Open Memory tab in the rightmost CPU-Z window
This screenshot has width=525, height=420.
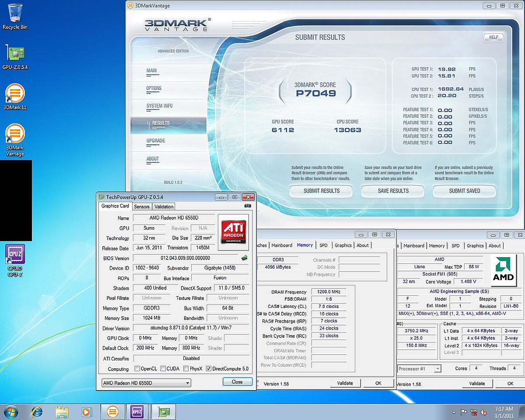(x=437, y=246)
